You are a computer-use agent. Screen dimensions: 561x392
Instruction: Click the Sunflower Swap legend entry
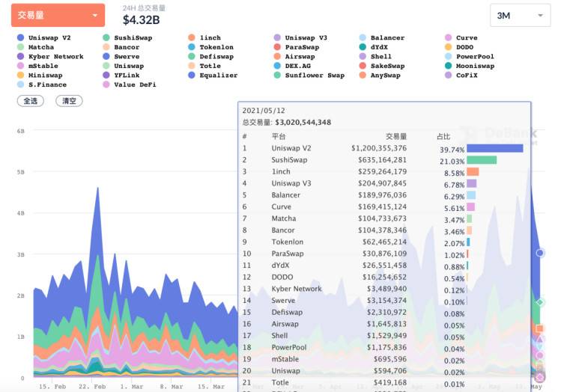pos(309,76)
